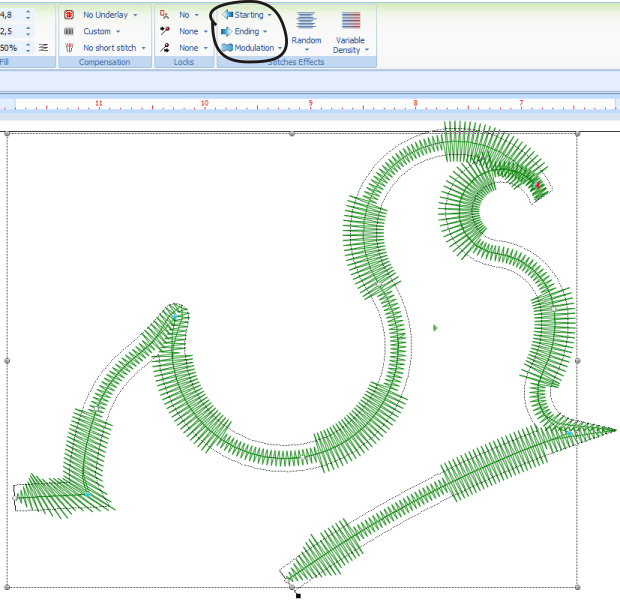The height and width of the screenshot is (602, 620).
Task: Click the red start-point marker on the upper right curl
Action: click(537, 185)
